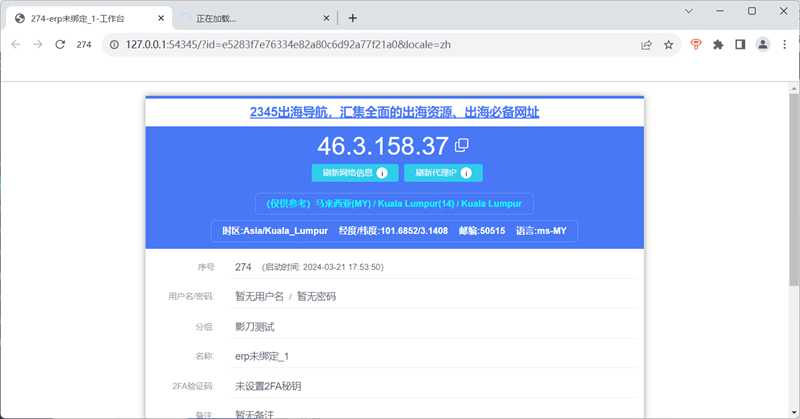
Task: Click the 时区:Asia/Kuala_Lumpur text
Action: tap(275, 231)
